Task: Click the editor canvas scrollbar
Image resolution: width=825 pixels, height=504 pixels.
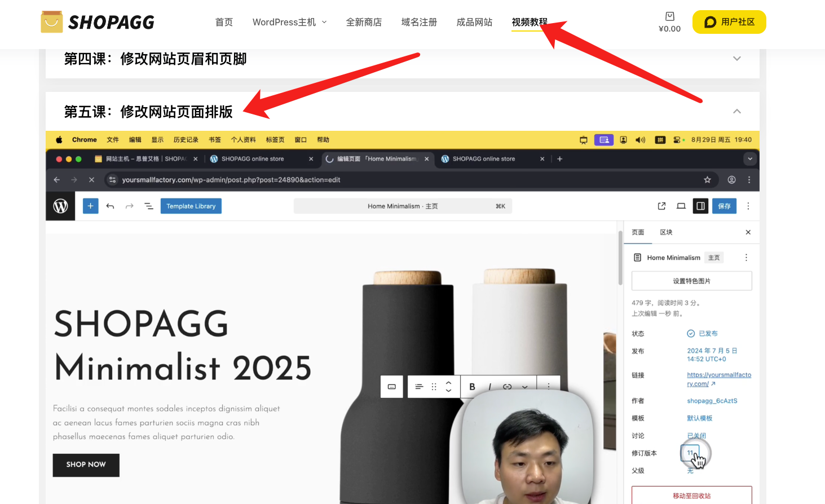Action: pos(620,258)
